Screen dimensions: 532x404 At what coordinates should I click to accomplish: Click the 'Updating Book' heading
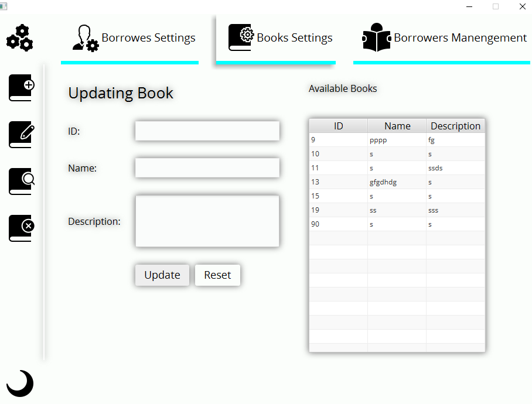click(121, 93)
